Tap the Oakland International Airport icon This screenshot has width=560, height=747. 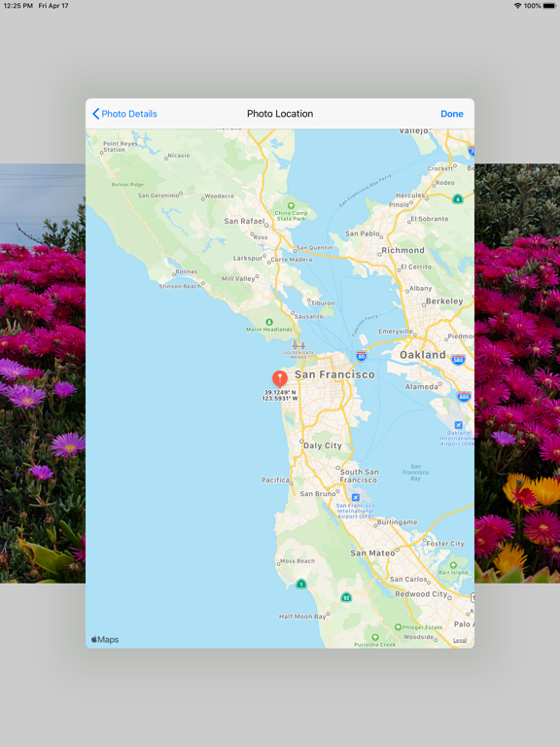click(458, 425)
